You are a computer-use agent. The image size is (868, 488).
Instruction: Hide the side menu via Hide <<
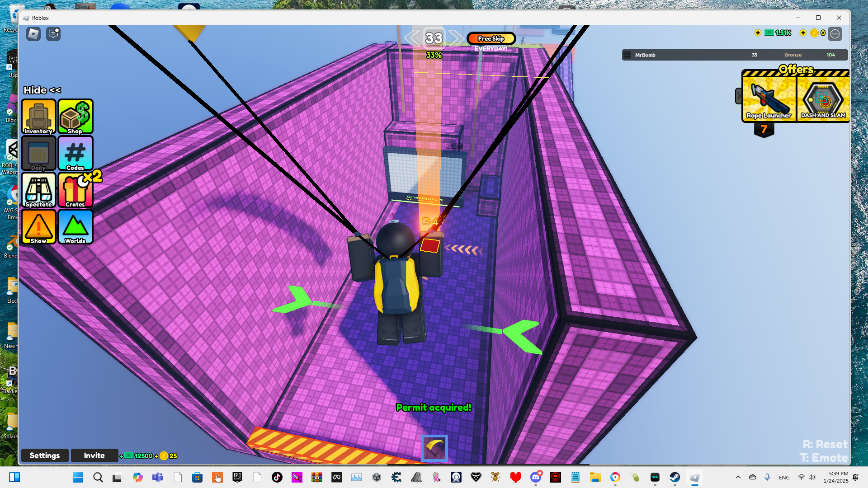pyautogui.click(x=42, y=90)
